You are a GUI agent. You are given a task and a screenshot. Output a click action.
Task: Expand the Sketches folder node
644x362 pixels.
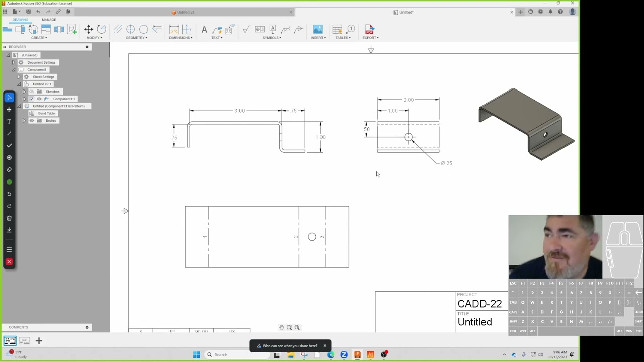click(x=24, y=92)
